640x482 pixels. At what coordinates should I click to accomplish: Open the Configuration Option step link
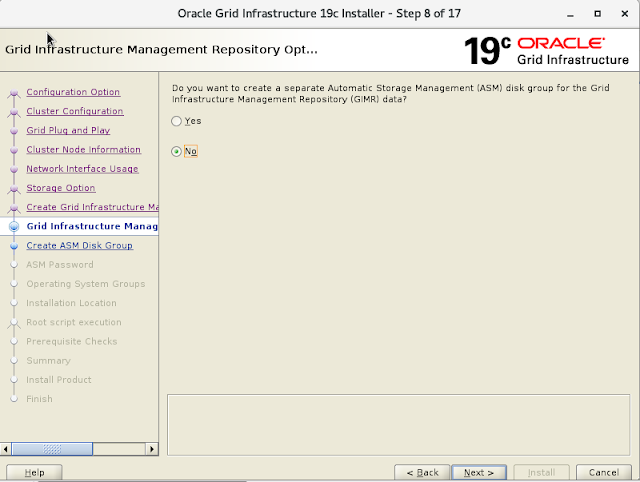[73, 92]
